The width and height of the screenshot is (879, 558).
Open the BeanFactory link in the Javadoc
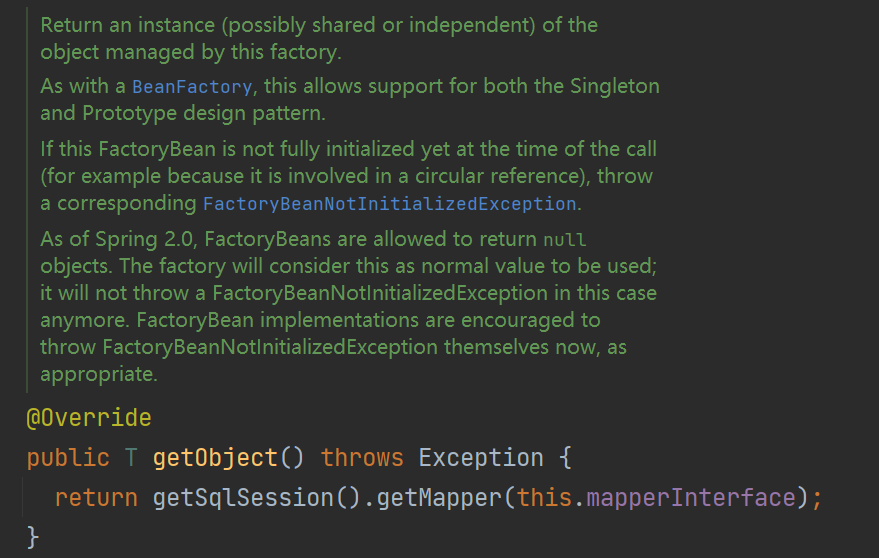coord(192,87)
